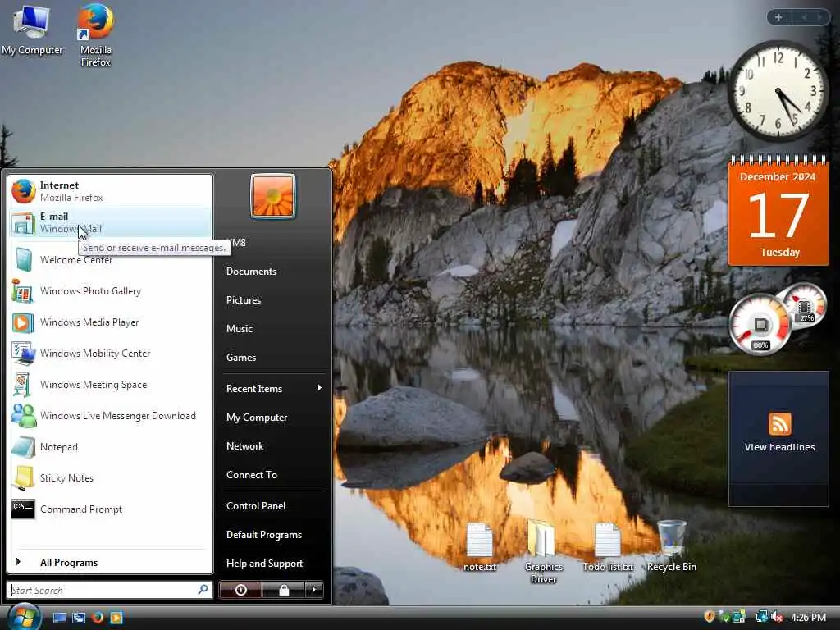
Task: Open Welcome Center
Action: 110,260
